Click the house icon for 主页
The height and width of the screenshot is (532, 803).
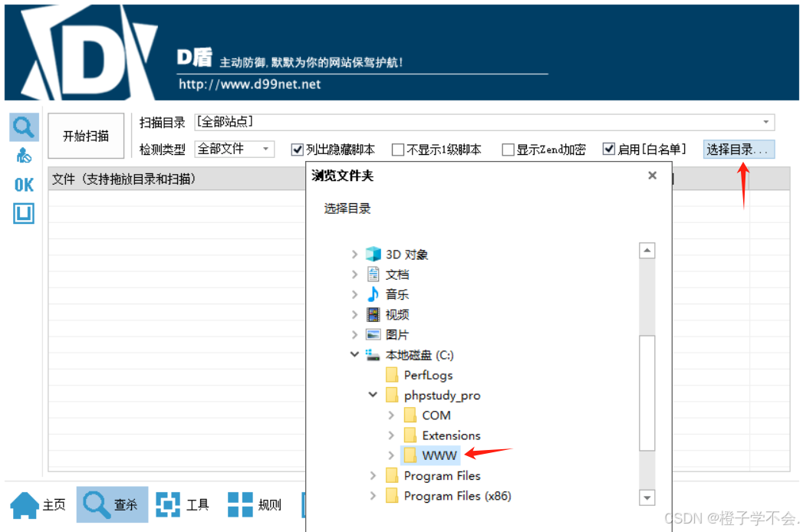(x=24, y=505)
